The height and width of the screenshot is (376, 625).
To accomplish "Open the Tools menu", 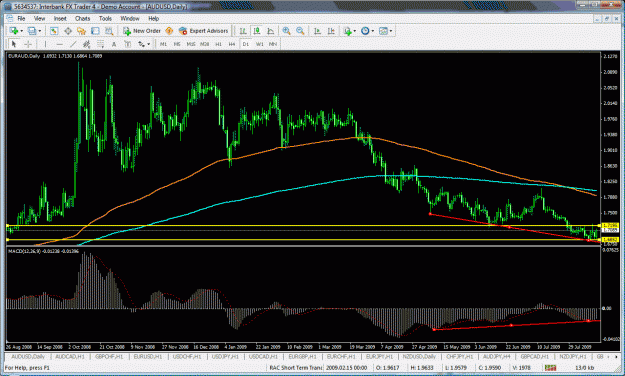I will point(105,18).
